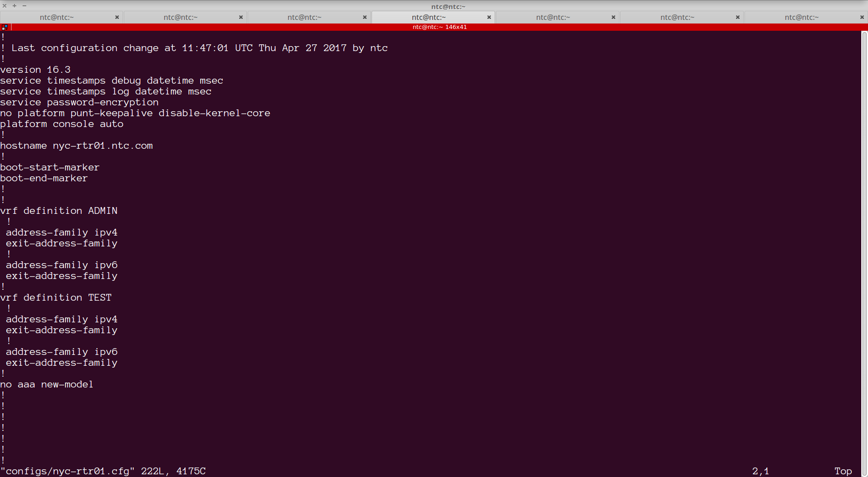Close the first terminal tab

pyautogui.click(x=117, y=17)
